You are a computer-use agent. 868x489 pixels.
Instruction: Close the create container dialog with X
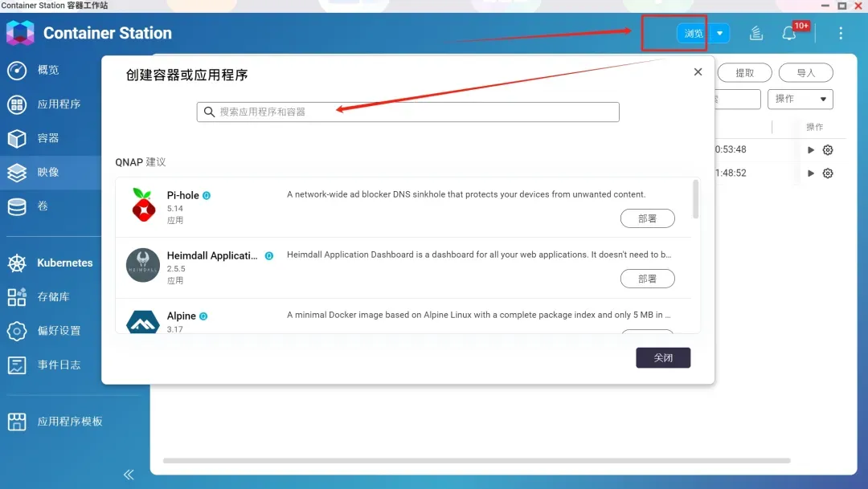[x=698, y=72]
